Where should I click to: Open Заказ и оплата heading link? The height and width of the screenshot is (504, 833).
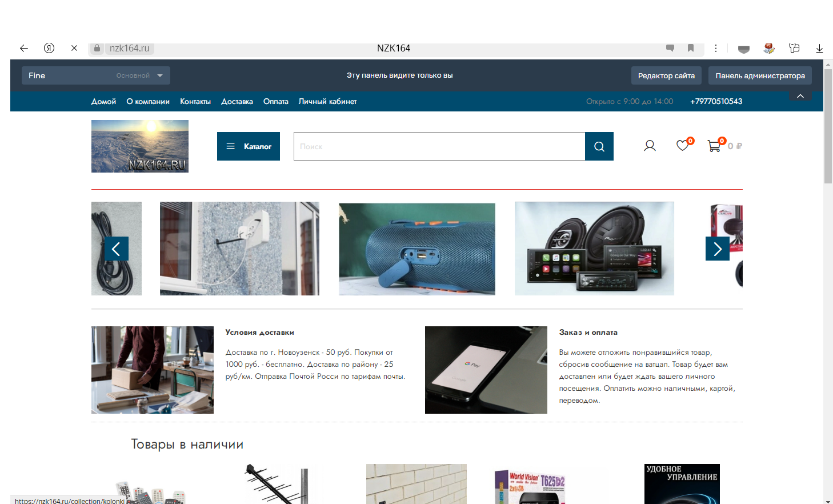(588, 332)
